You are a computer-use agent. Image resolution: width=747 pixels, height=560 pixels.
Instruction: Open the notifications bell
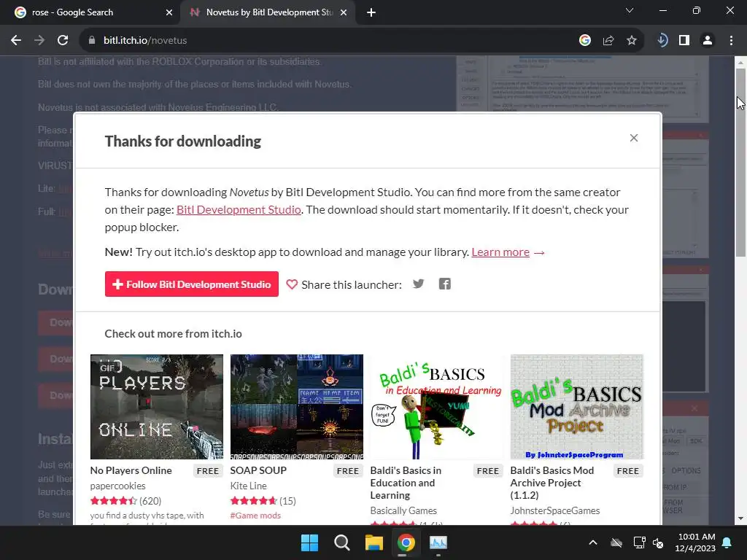727,542
